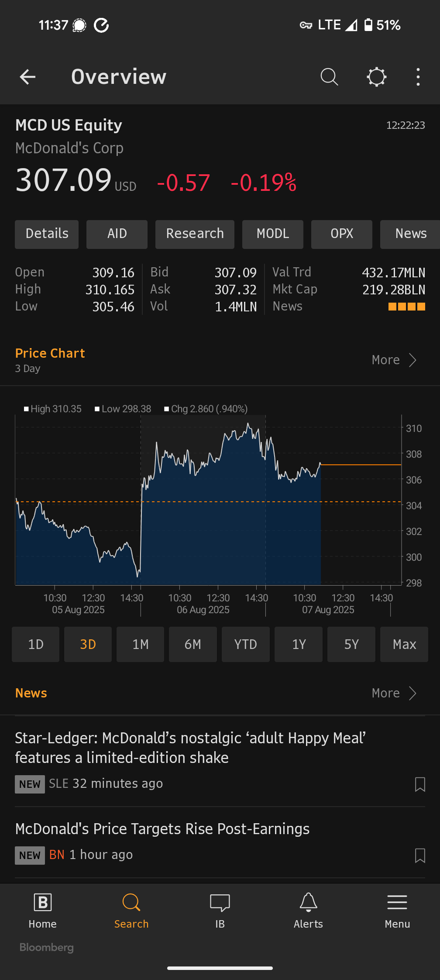The image size is (440, 980).
Task: Tap the Bid value 307.09
Action: coord(236,273)
